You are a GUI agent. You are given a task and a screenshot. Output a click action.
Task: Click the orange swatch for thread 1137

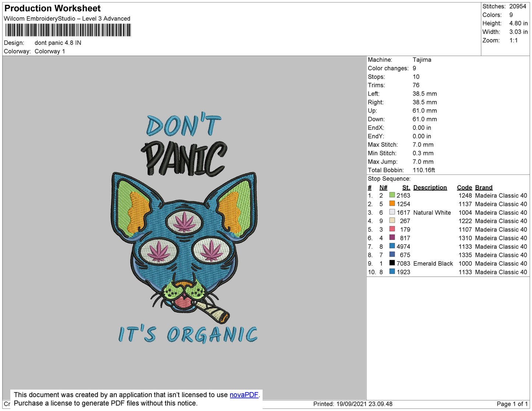392,204
